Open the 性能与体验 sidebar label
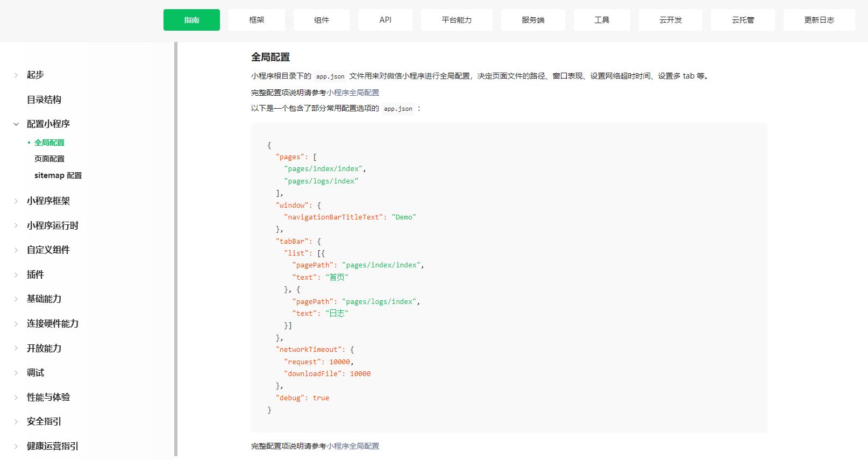868x460 pixels. [48, 397]
